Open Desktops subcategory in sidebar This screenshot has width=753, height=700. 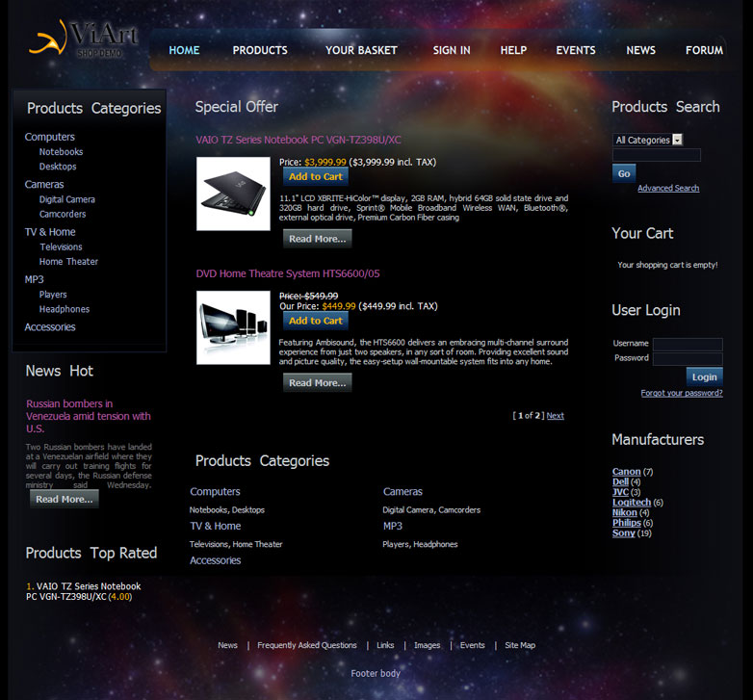pos(58,167)
